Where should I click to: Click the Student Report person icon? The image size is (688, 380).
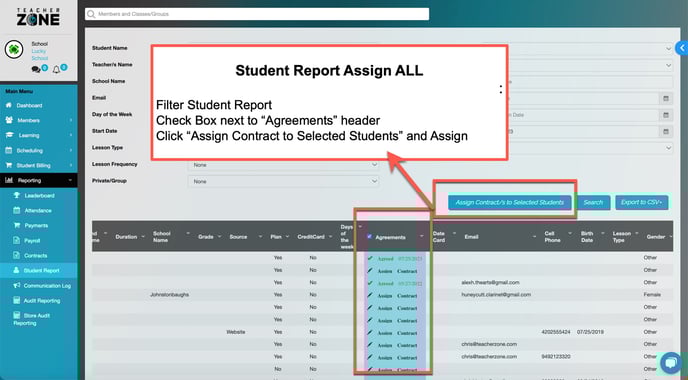[16, 270]
